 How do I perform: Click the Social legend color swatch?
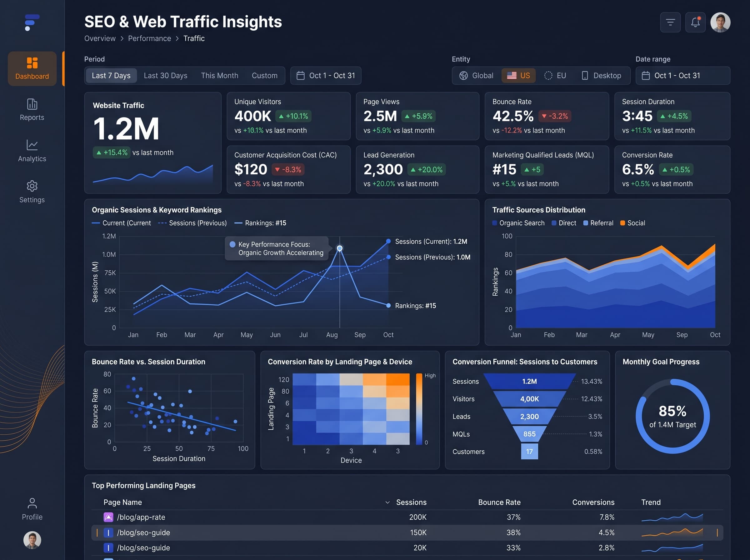pos(622,223)
